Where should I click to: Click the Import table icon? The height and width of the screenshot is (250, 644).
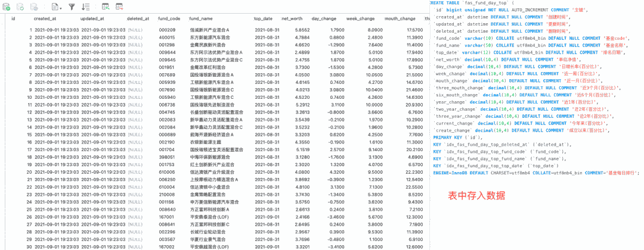coord(105,7)
